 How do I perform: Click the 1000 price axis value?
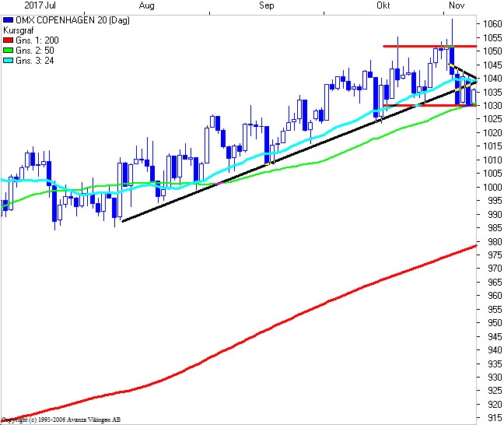point(492,187)
